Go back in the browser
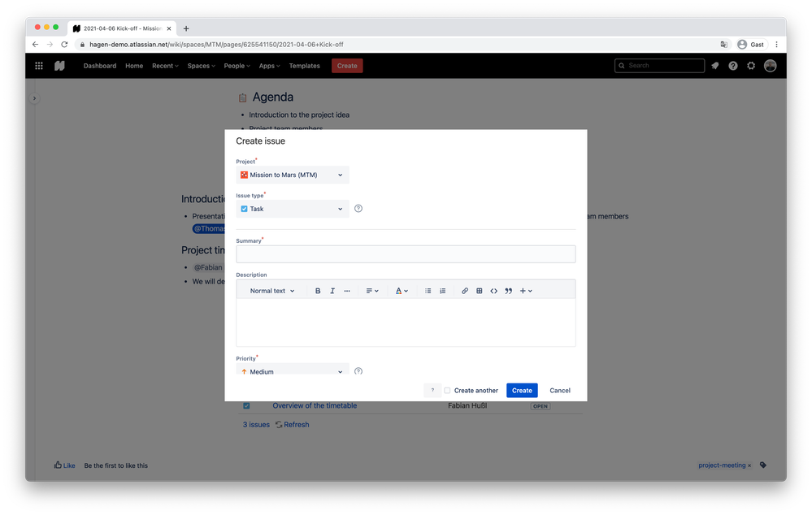The height and width of the screenshot is (515, 812). point(35,45)
